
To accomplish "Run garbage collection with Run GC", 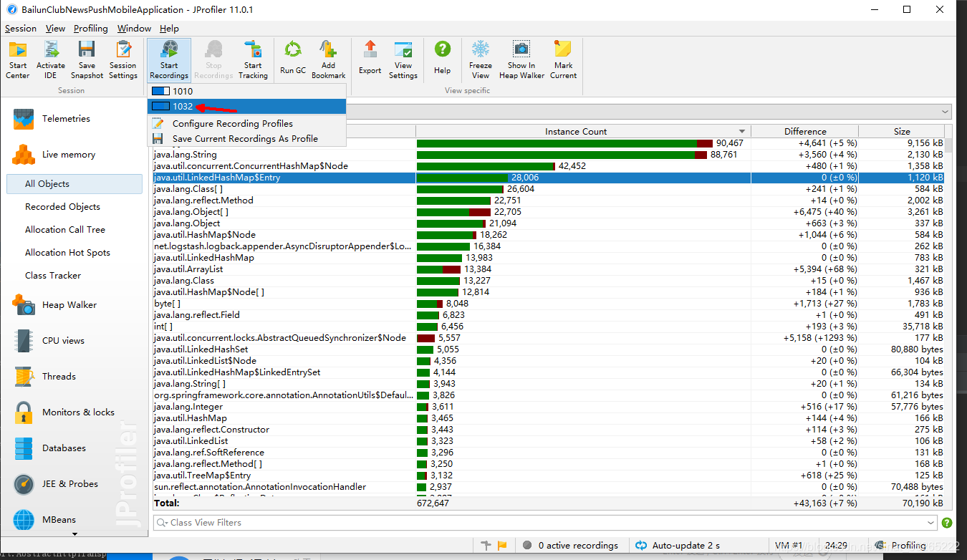I will click(293, 59).
